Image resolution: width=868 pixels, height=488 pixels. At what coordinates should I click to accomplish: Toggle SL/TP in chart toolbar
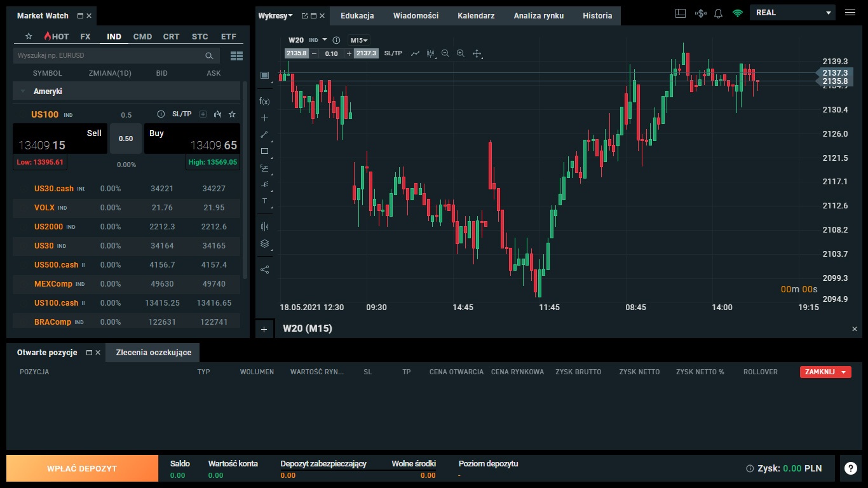point(393,53)
